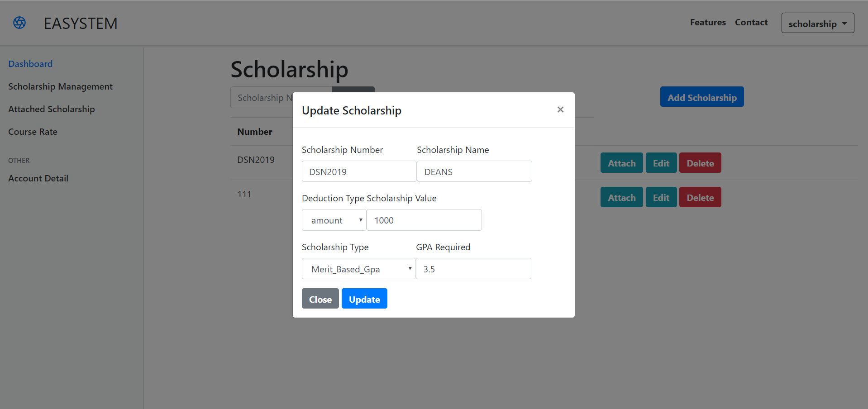The image size is (868, 409).
Task: Go to Dashboard in the sidebar
Action: (x=30, y=64)
